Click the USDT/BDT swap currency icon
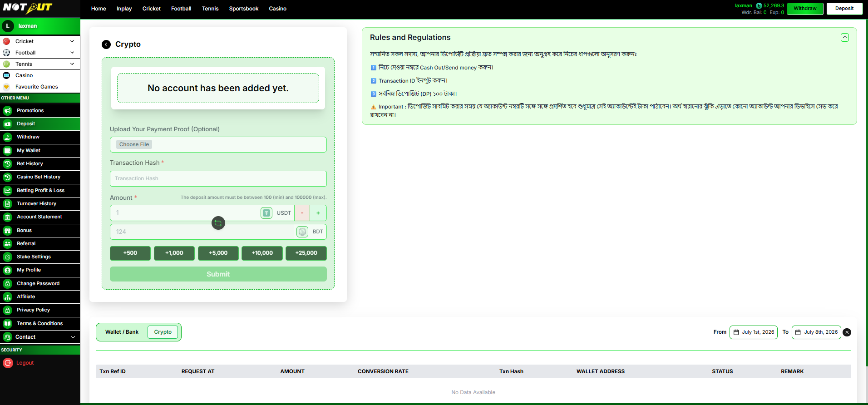The width and height of the screenshot is (868, 405). click(x=218, y=223)
